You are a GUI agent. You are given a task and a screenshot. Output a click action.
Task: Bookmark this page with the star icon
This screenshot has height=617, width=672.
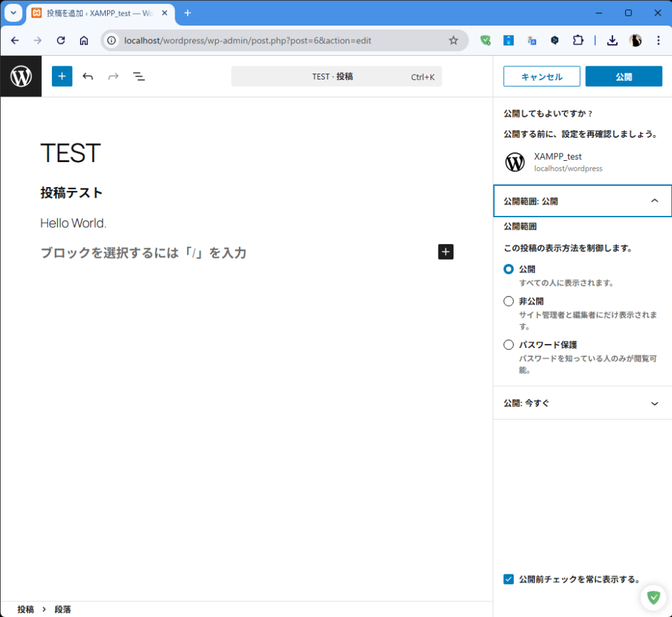click(453, 41)
